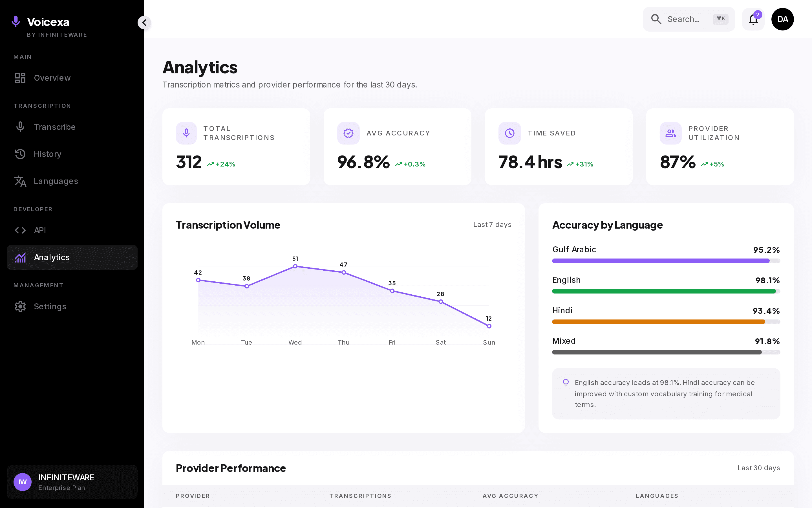
Task: Click the 87% provider utilization value
Action: click(x=678, y=162)
